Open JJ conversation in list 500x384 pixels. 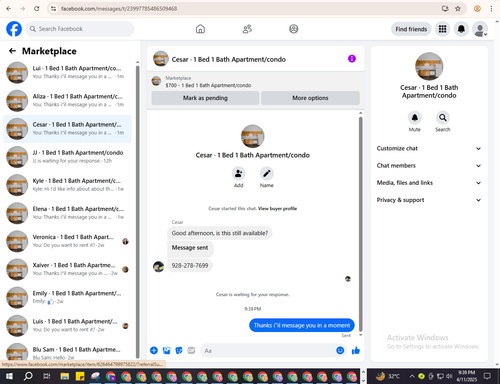point(67,157)
